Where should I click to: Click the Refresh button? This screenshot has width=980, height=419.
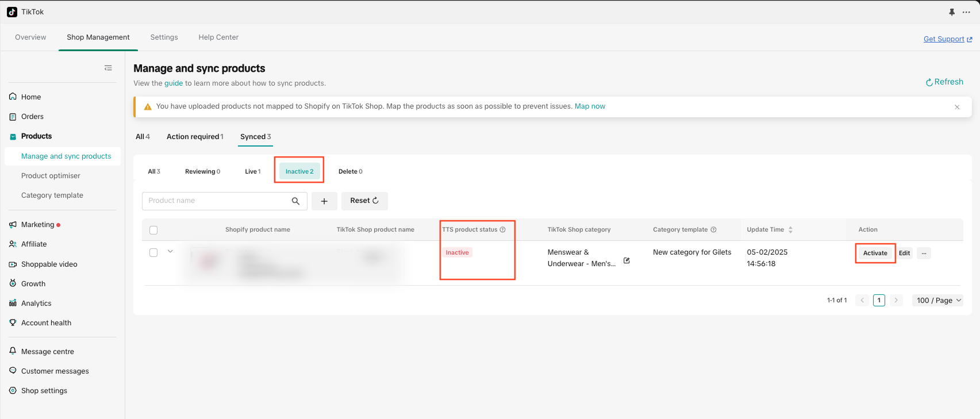click(x=944, y=82)
